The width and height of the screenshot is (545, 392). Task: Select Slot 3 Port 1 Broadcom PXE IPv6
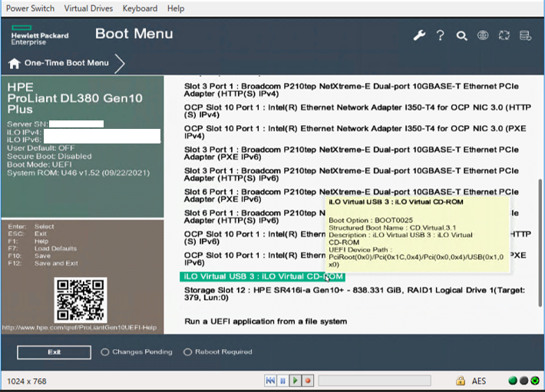351,153
